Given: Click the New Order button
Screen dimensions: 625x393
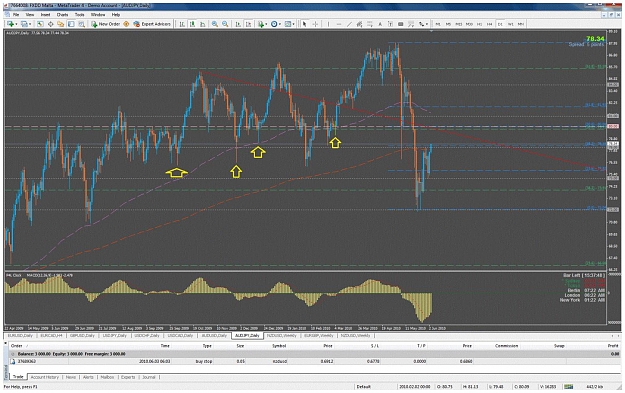Looking at the screenshot, I should 106,24.
